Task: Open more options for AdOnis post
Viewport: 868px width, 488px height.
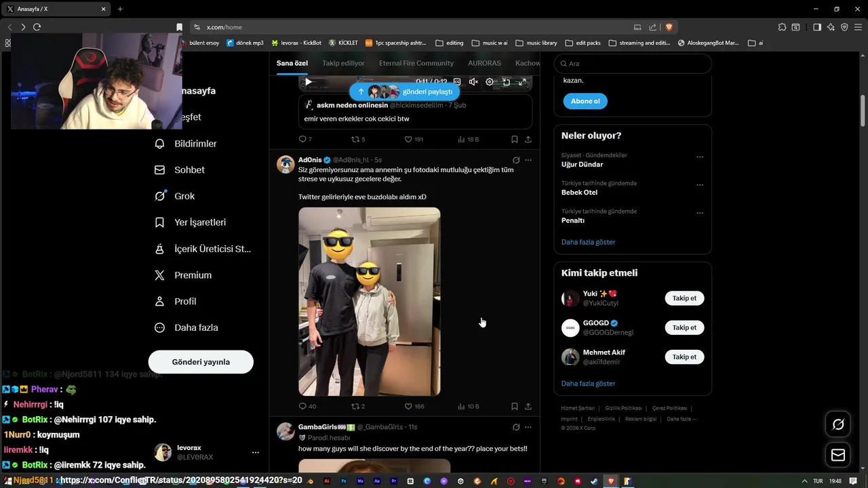Action: 528,160
